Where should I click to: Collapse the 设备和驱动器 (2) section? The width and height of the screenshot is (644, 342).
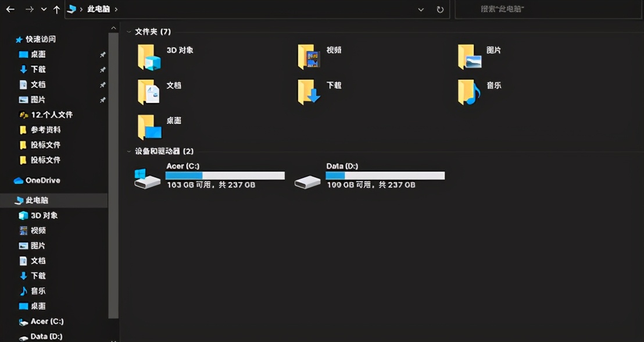click(x=128, y=151)
